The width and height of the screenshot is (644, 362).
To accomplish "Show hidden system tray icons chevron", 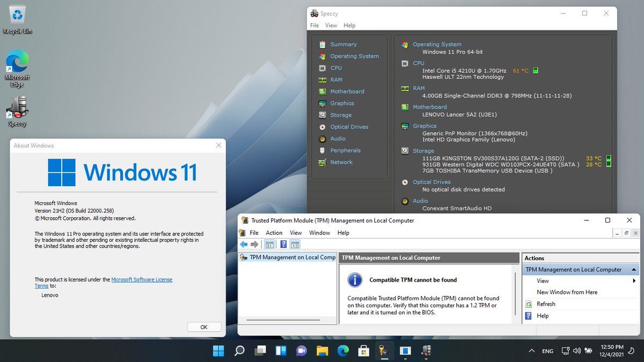I will [531, 351].
